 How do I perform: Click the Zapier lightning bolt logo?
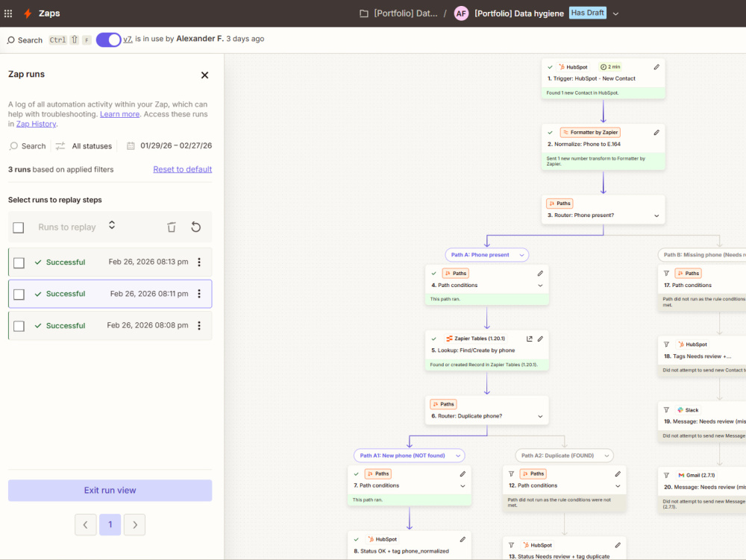pyautogui.click(x=28, y=13)
